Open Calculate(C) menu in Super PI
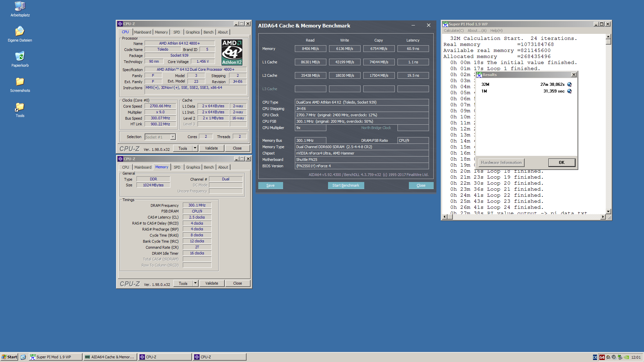The image size is (644, 362). [x=453, y=31]
